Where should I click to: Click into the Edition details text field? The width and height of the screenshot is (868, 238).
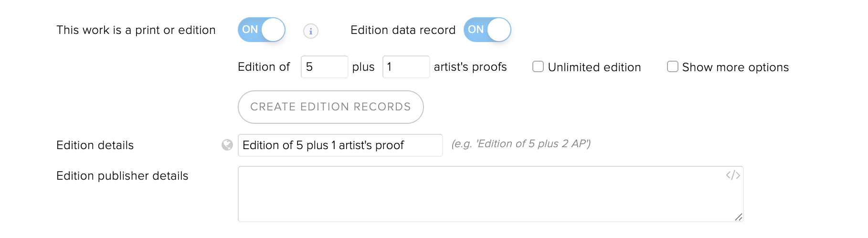tap(340, 145)
